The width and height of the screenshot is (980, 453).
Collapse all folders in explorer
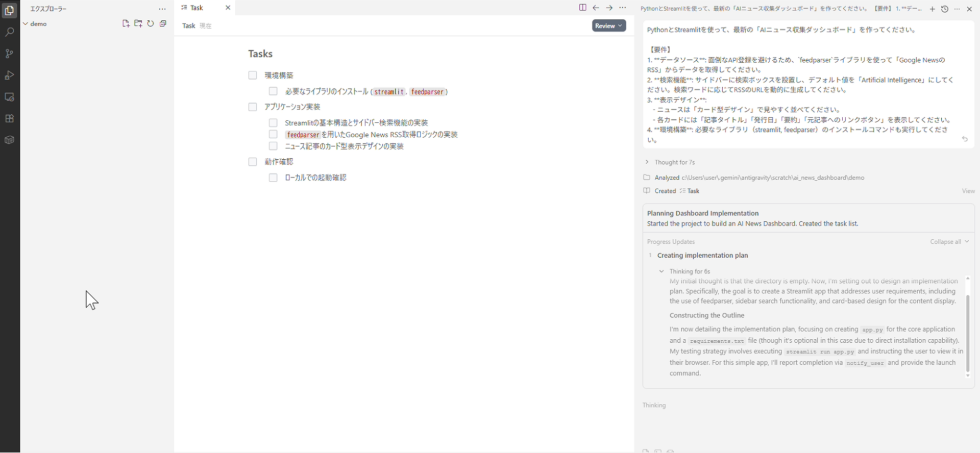coord(163,23)
